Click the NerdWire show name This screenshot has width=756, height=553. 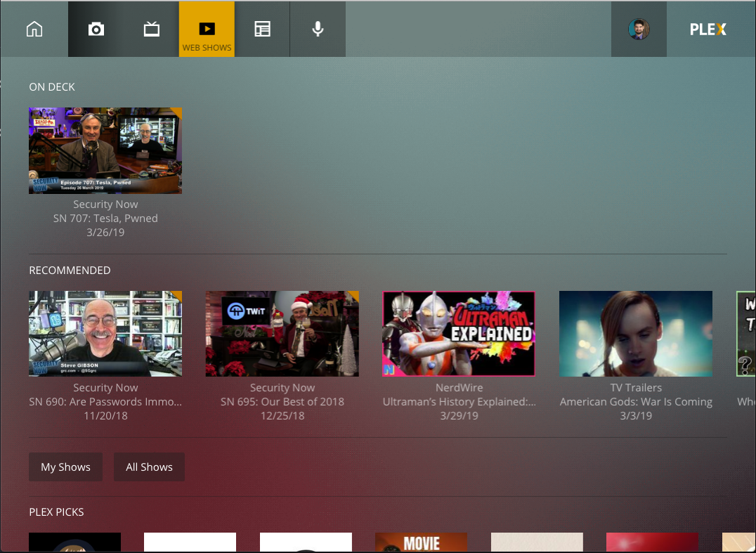pos(459,388)
